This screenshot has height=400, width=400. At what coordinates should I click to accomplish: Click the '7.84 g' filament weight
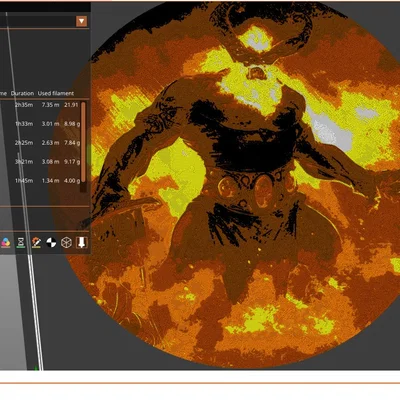tap(72, 143)
